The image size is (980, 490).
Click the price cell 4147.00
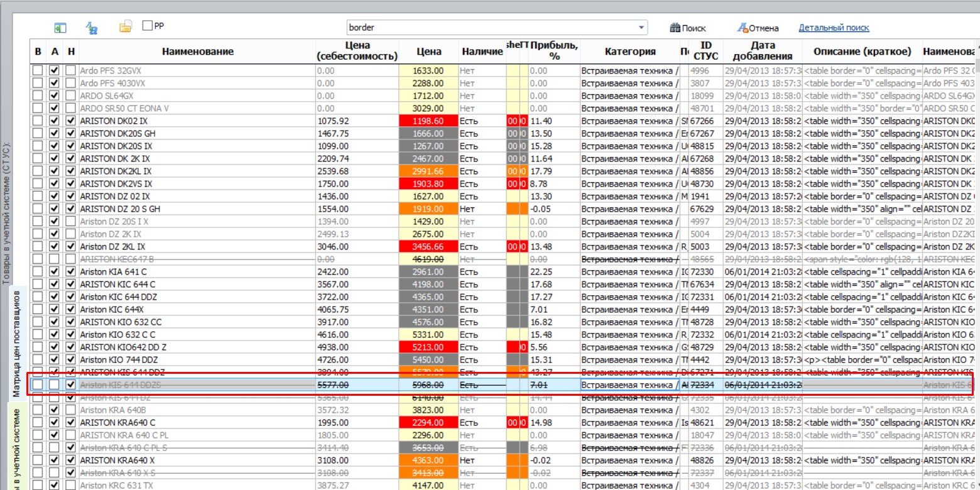(x=428, y=486)
